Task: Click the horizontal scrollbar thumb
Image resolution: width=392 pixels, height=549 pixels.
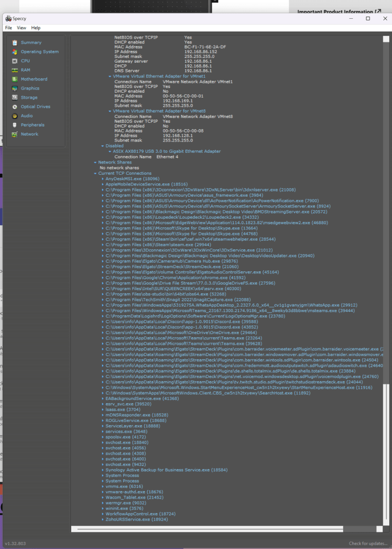Action: pyautogui.click(x=210, y=529)
